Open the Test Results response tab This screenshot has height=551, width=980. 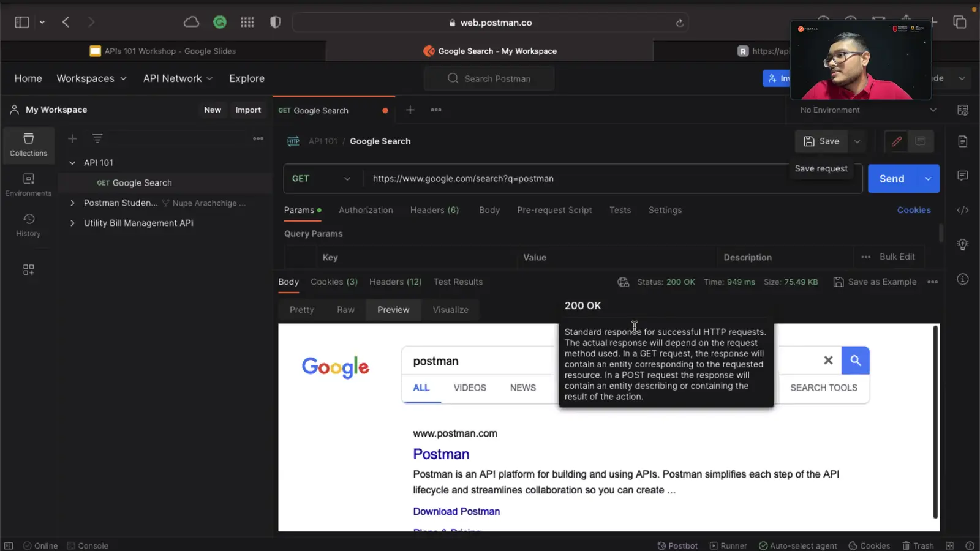pyautogui.click(x=458, y=282)
